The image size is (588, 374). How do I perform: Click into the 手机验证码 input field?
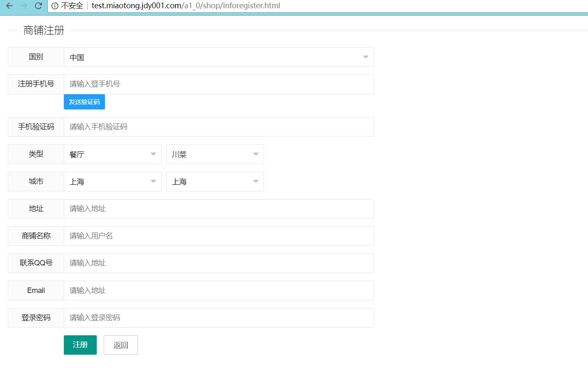(x=219, y=127)
